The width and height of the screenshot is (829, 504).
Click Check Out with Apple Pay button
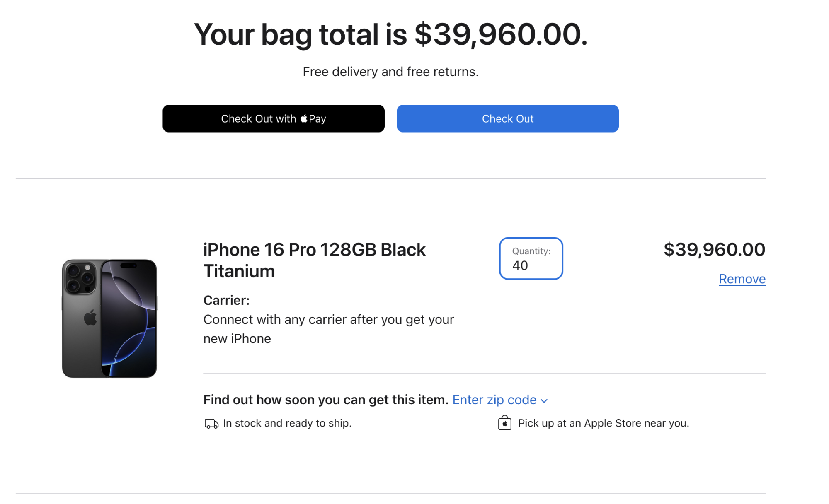click(x=273, y=118)
